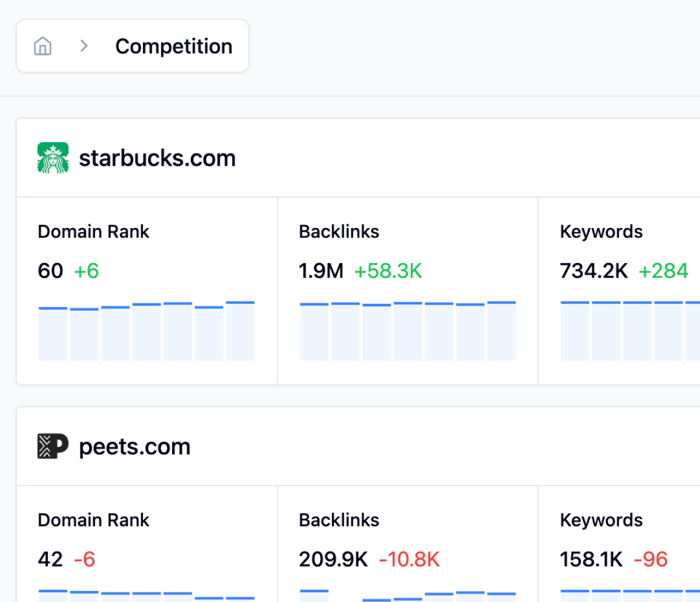Click the -10.8K backlinks change indicator
700x602 pixels.
pyautogui.click(x=409, y=559)
